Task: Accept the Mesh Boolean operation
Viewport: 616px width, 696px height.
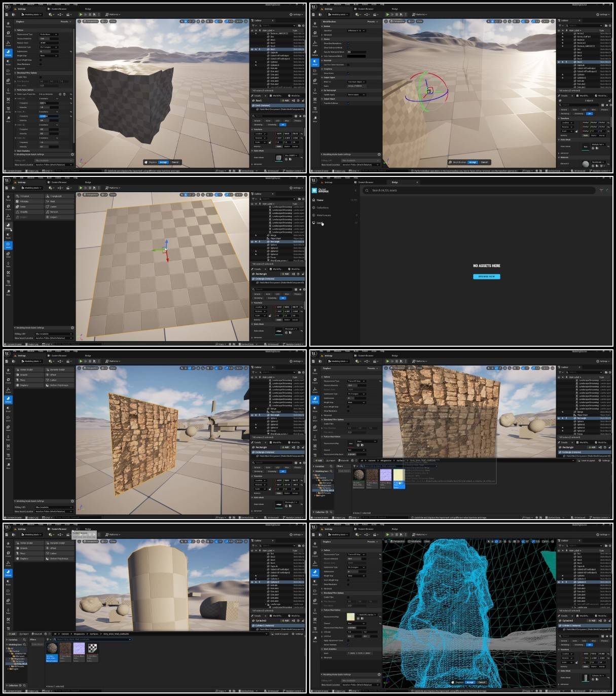Action: click(473, 162)
